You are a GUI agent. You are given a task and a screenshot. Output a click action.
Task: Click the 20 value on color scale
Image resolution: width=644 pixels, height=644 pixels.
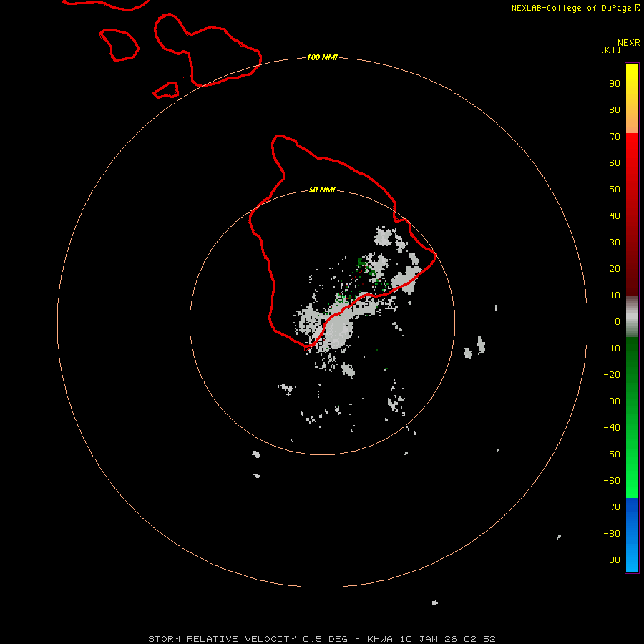pyautogui.click(x=615, y=268)
